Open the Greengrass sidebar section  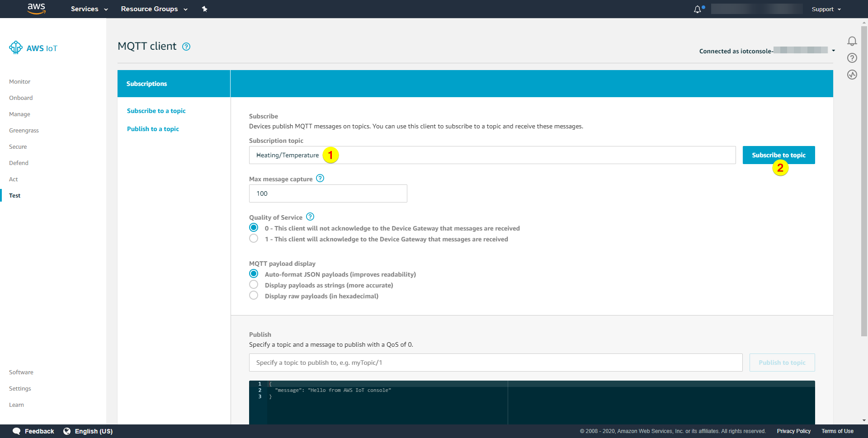coord(24,131)
